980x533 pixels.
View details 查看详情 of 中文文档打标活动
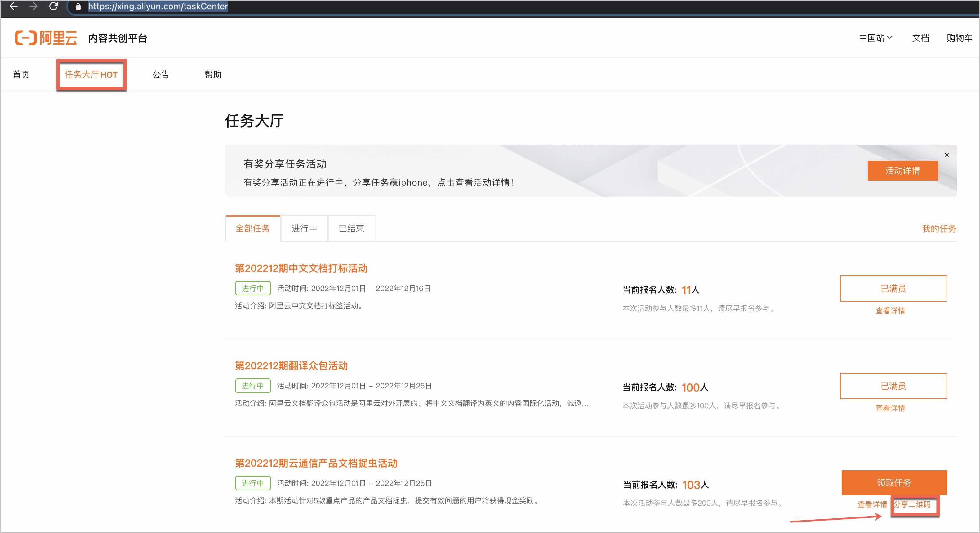pos(890,311)
